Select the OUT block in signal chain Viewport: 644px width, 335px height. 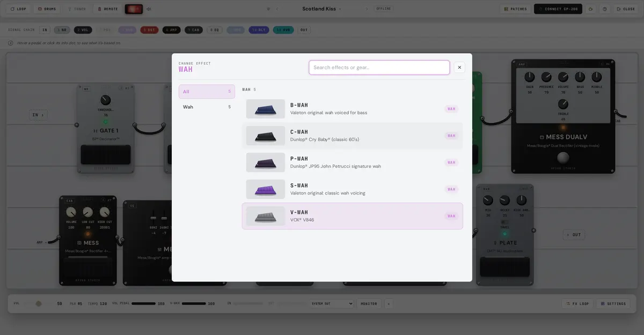click(x=304, y=30)
